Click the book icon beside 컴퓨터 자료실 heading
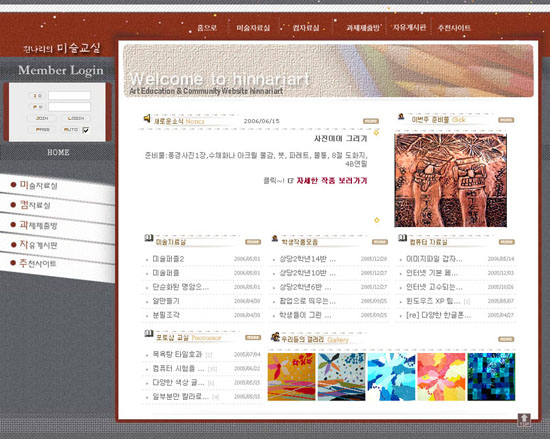 pyautogui.click(x=402, y=238)
